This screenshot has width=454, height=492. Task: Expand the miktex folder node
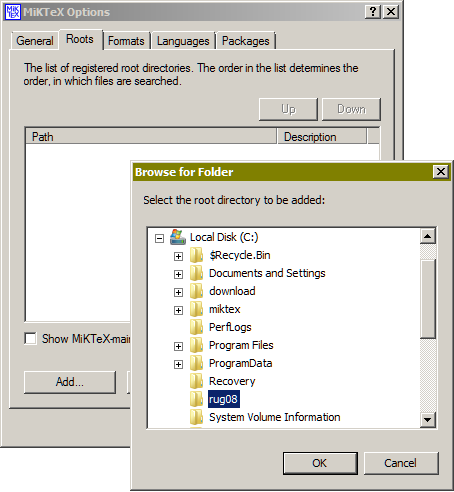tap(178, 310)
